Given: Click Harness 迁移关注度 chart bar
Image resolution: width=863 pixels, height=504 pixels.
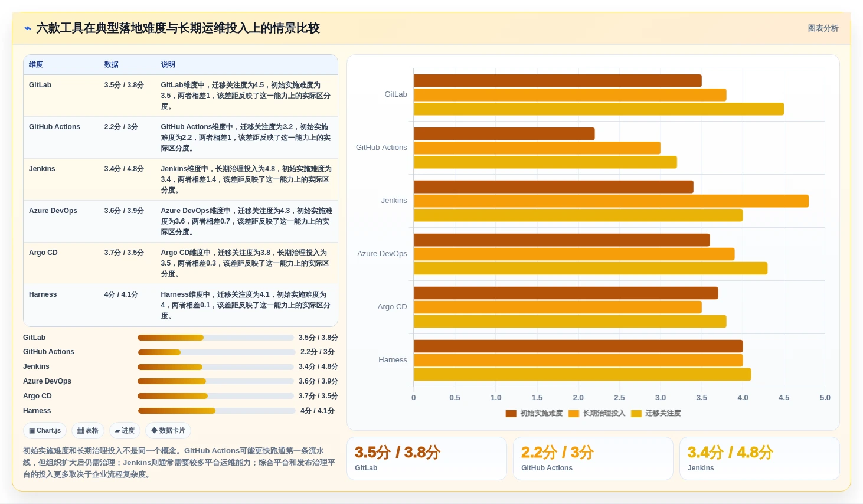Looking at the screenshot, I should 582,375.
